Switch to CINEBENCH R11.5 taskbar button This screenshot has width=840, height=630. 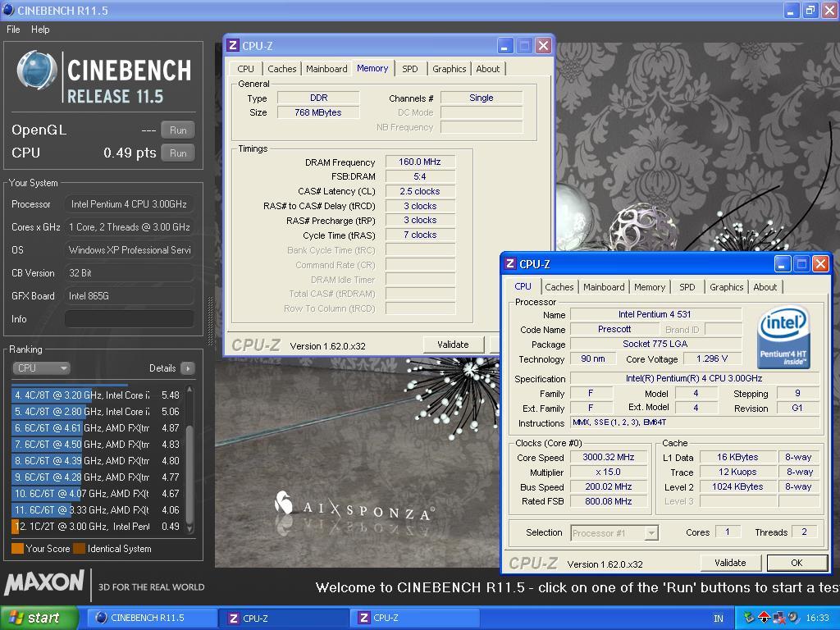point(152,618)
